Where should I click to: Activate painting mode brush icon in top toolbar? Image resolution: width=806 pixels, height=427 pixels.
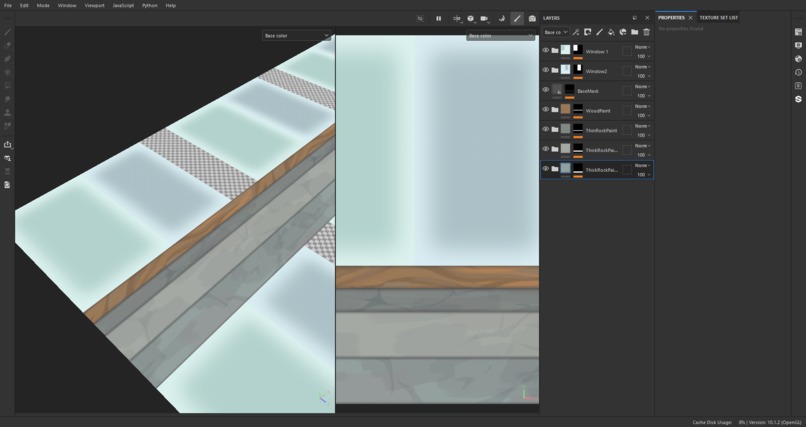tap(517, 18)
